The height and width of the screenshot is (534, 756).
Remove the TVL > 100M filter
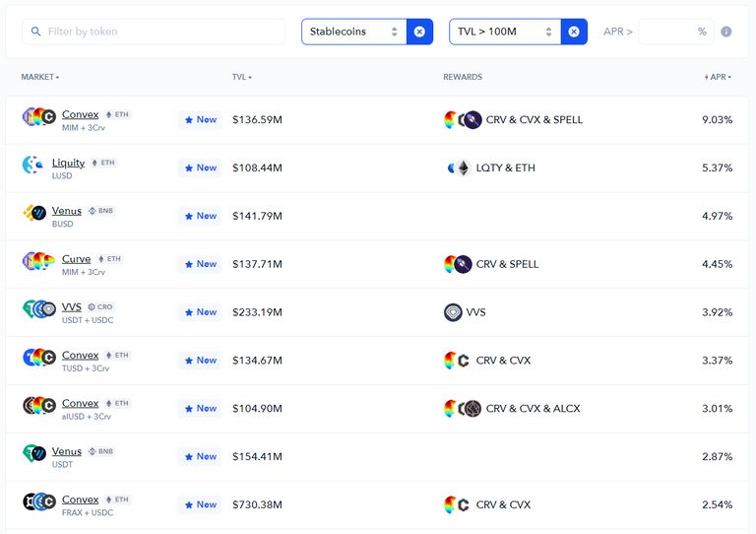[574, 32]
